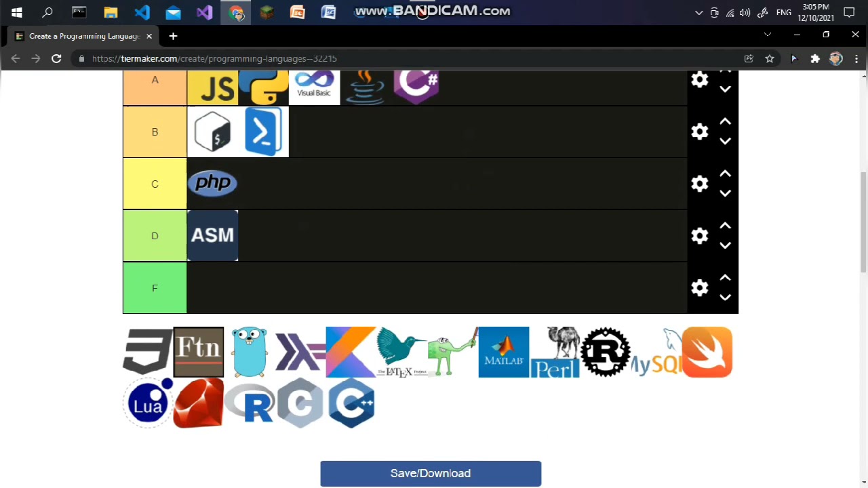Open settings gear for tier C
Viewport: 868px width, 488px height.
tap(700, 184)
